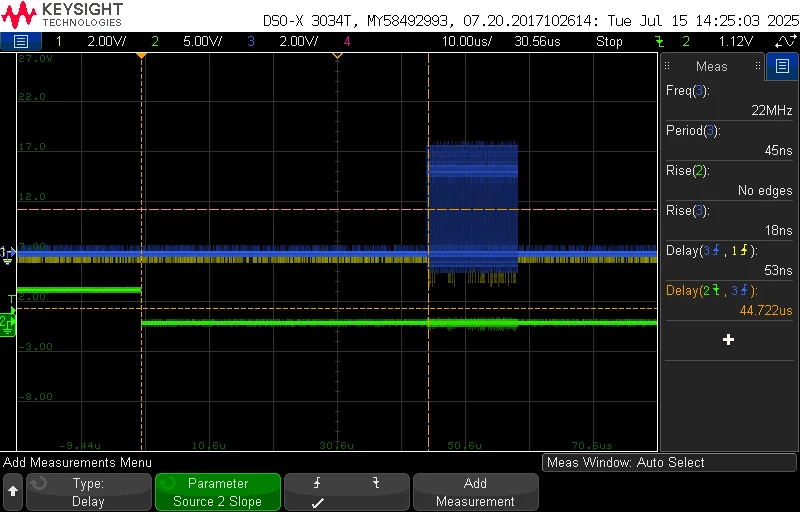800x512 pixels.
Task: Select channel 2 5.00V/ header
Action: click(x=188, y=41)
